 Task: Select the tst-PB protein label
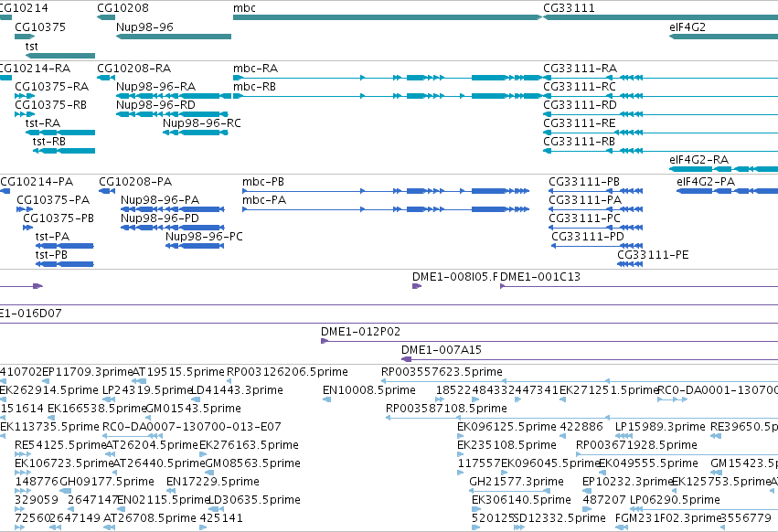pos(51,255)
